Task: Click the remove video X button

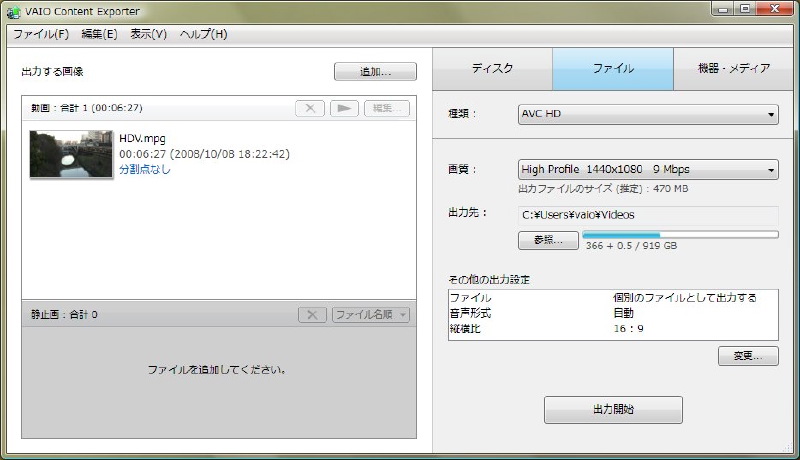Action: coord(310,109)
